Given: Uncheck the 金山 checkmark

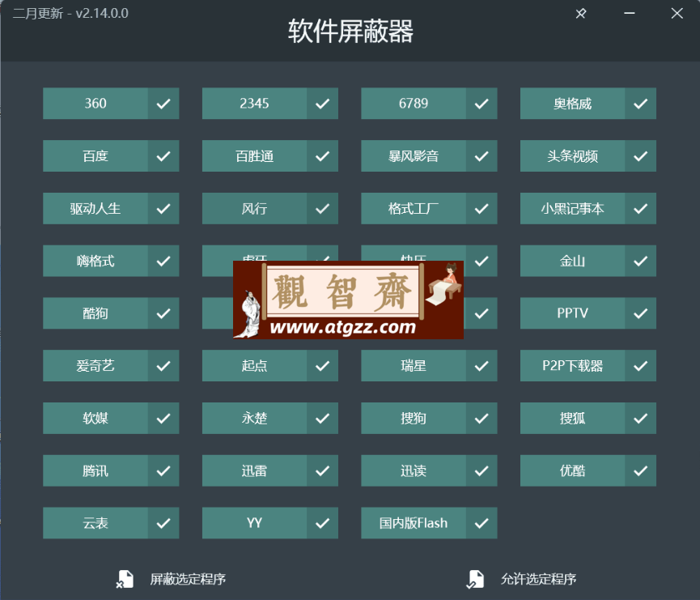Looking at the screenshot, I should pyautogui.click(x=640, y=261).
